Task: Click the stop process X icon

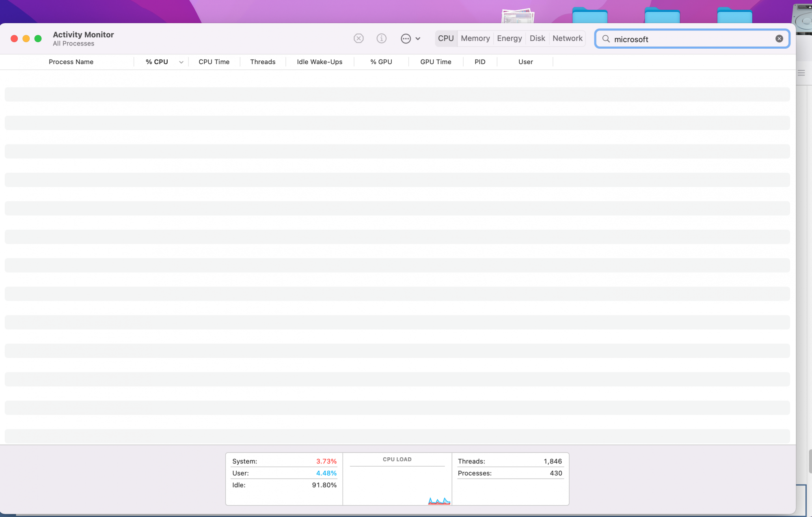Action: click(x=358, y=39)
